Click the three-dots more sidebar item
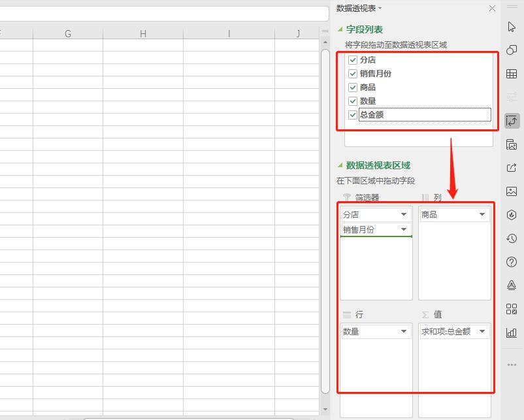 (512, 364)
